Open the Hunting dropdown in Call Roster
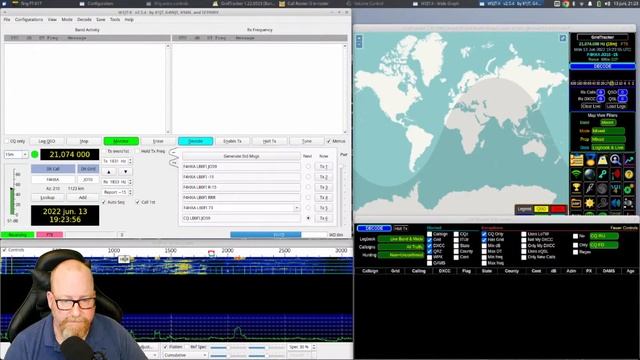Viewport: 640px width, 360px height. pos(401,255)
